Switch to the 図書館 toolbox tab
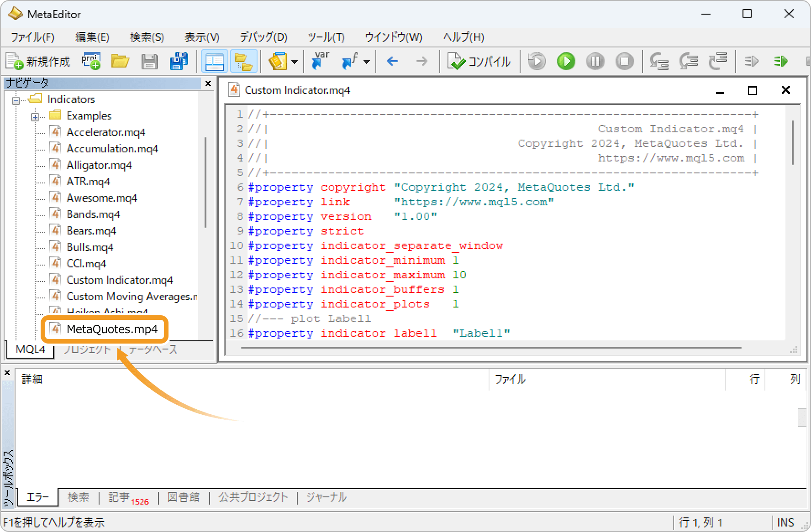The image size is (811, 532). (184, 497)
